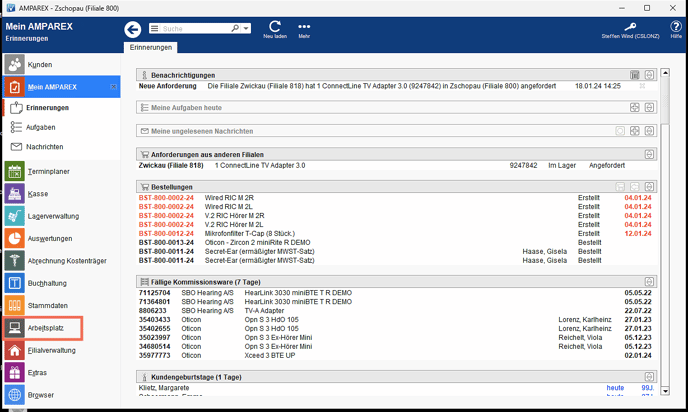Viewport: 688px width, 412px height.
Task: Click the heute link for Klietz, Margarete
Action: (x=615, y=386)
